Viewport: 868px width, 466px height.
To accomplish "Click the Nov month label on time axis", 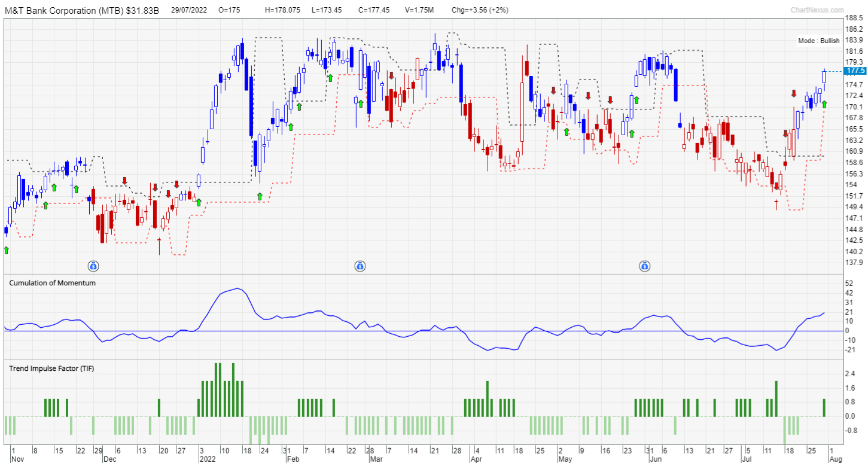I will click(17, 460).
